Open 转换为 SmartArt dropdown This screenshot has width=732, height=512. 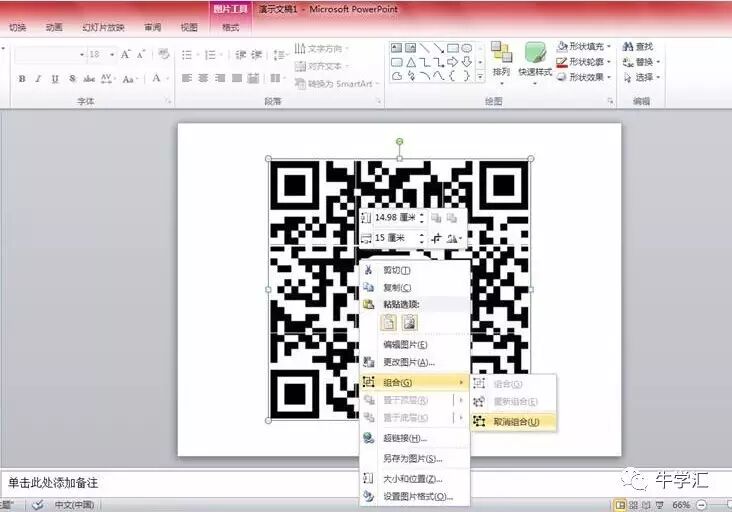click(337, 84)
